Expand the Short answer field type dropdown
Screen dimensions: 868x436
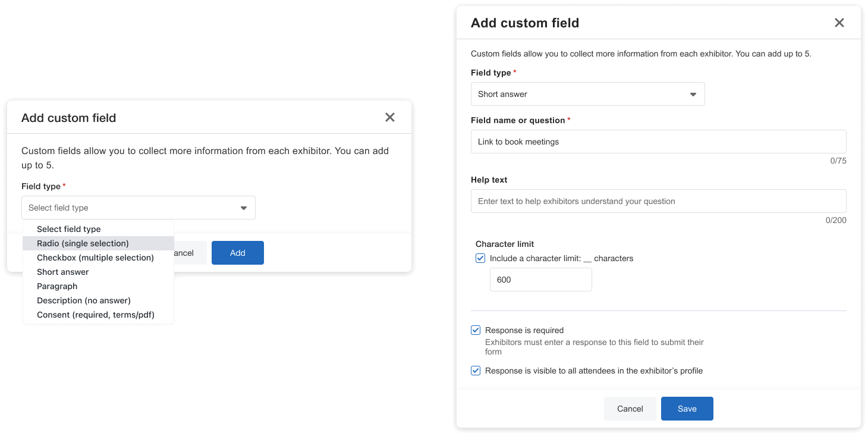tap(693, 94)
